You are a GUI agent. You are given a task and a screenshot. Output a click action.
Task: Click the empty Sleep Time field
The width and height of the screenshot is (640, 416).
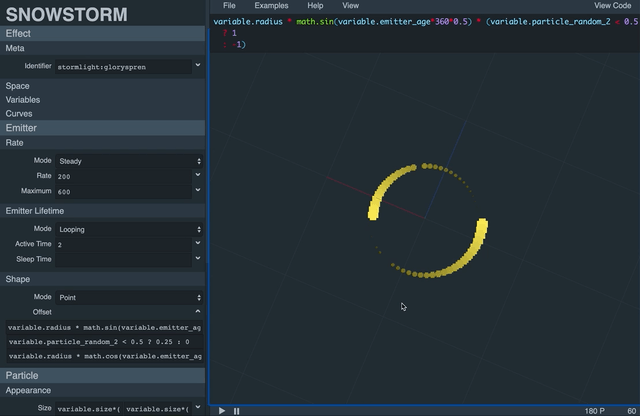[x=123, y=260]
